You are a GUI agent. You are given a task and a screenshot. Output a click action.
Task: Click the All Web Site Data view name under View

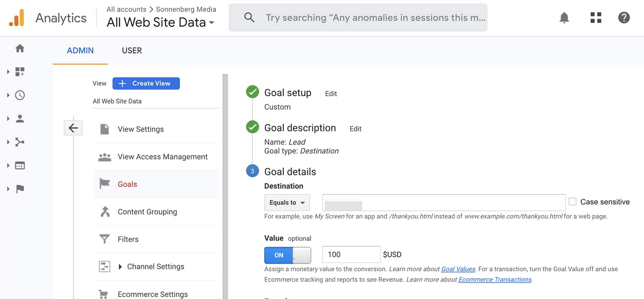click(117, 101)
